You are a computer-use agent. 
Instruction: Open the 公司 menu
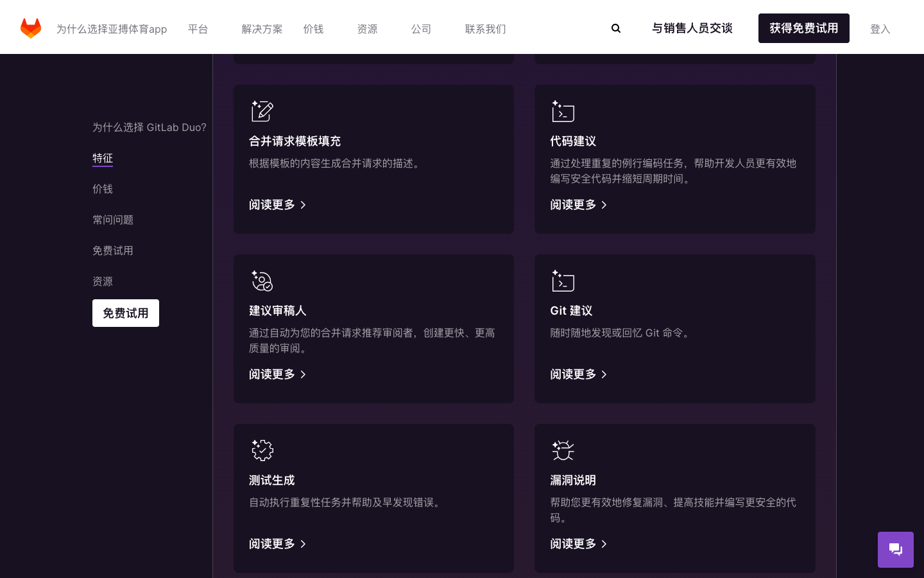(421, 29)
